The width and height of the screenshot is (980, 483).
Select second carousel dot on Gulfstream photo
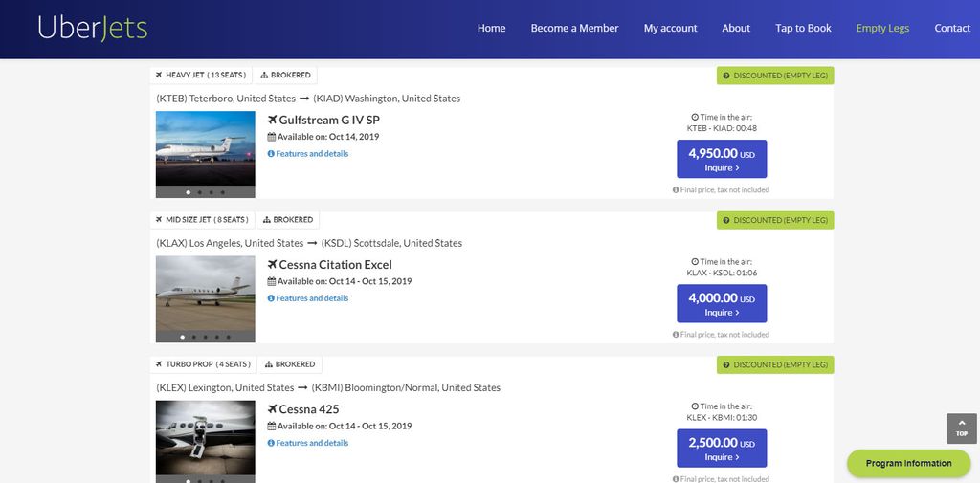tap(199, 192)
